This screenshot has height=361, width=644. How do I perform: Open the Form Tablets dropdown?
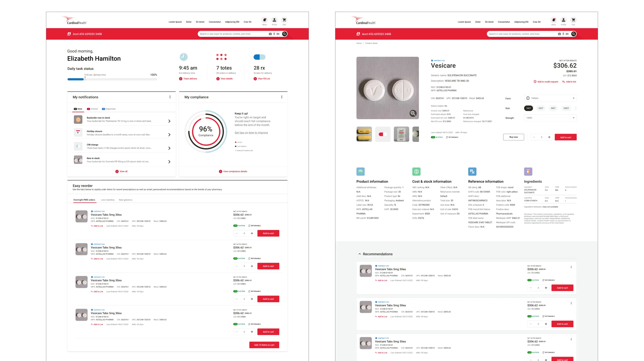click(x=550, y=98)
